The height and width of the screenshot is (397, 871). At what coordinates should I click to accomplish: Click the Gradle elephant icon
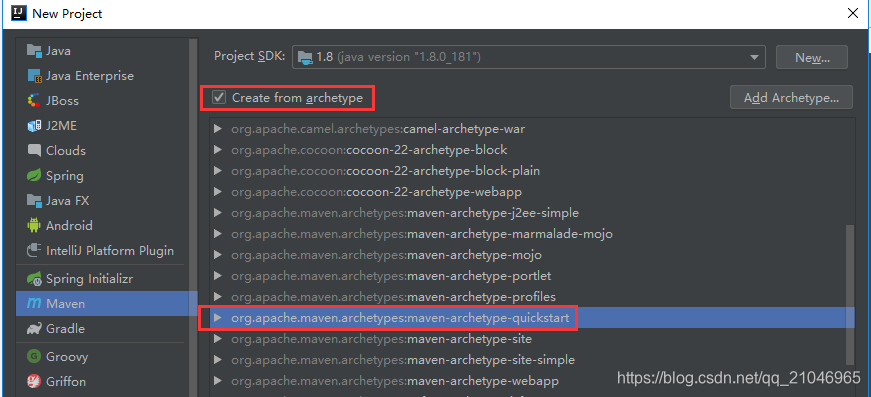pos(34,329)
